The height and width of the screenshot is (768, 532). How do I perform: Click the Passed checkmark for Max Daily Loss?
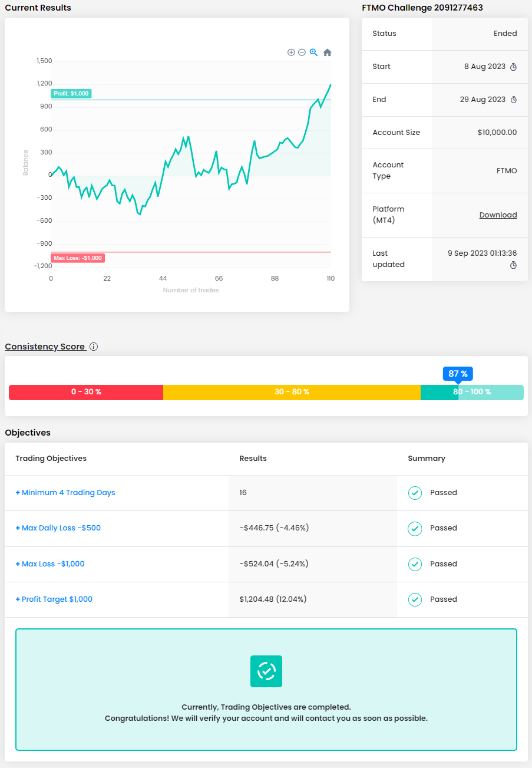[x=415, y=528]
